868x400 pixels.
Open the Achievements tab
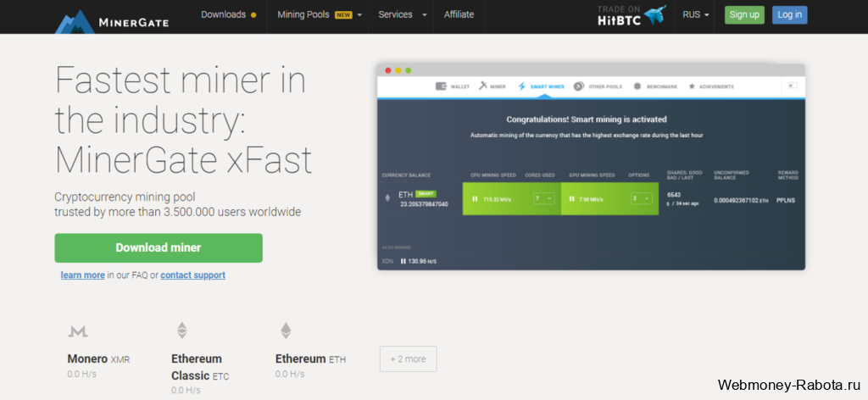point(711,86)
